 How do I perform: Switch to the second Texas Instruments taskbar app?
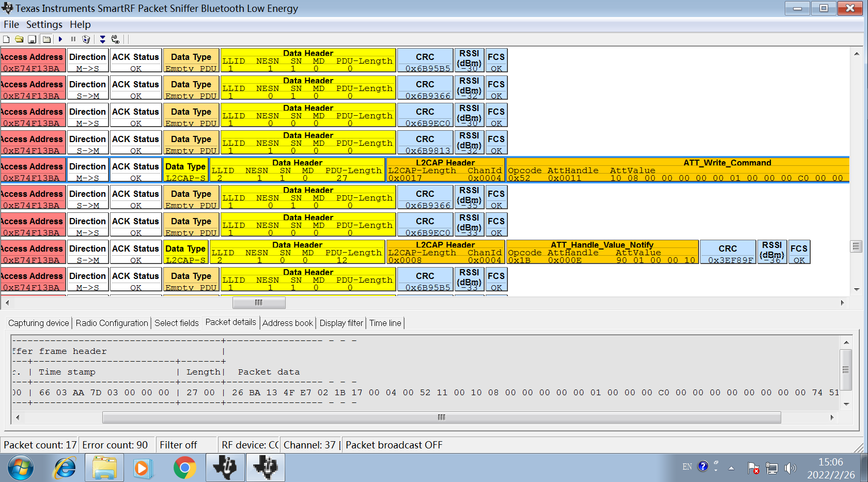(266, 468)
